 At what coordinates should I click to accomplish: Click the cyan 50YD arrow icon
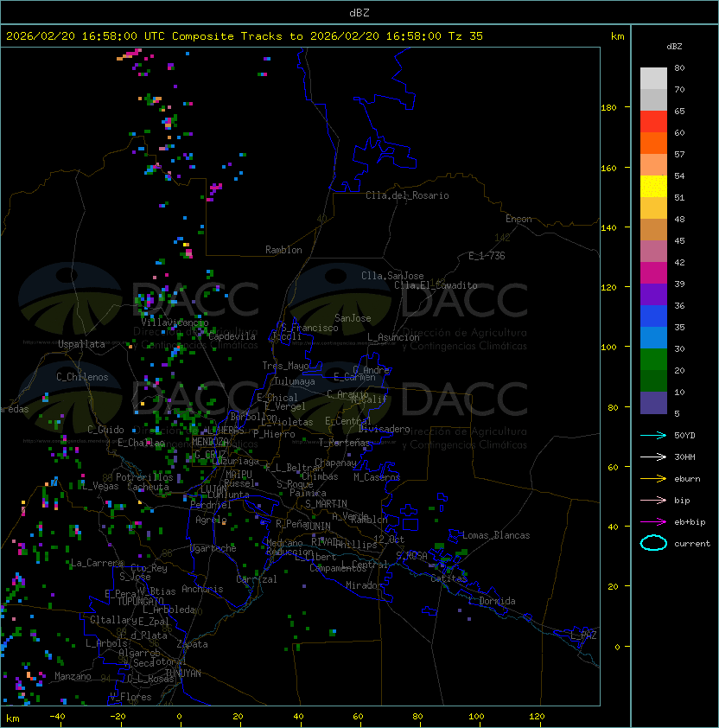click(x=653, y=435)
